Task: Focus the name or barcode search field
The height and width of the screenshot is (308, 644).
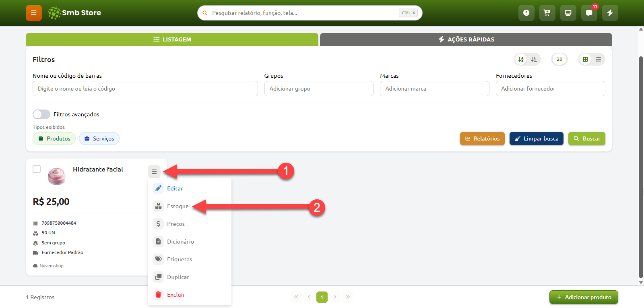Action: [145, 89]
